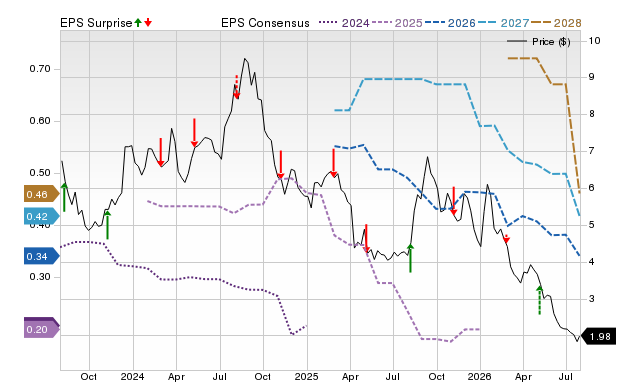This screenshot has height=382, width=640.
Task: Click the brown 0.46 value tag
Action: click(42, 194)
